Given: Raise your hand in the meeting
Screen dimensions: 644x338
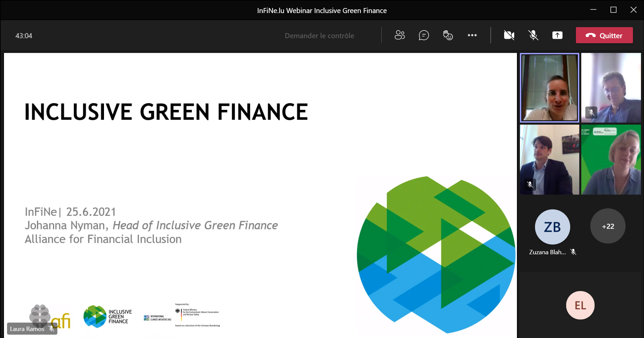Looking at the screenshot, I should coord(448,35).
